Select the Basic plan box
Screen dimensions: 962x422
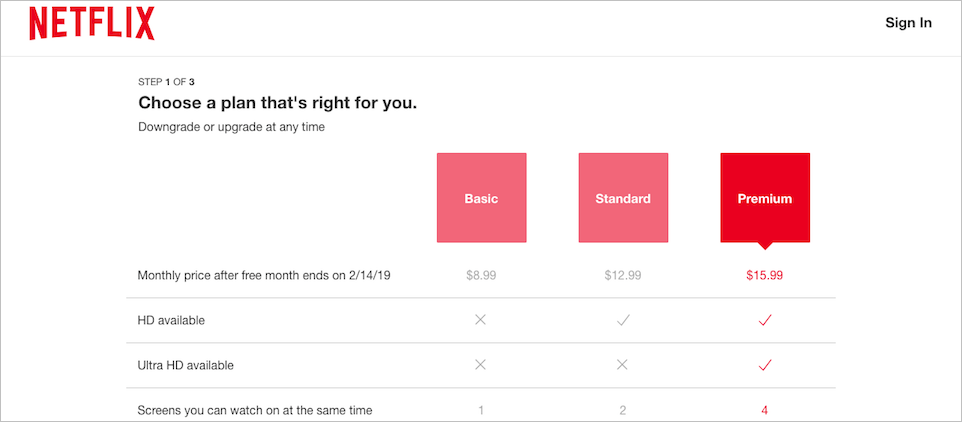click(x=481, y=198)
